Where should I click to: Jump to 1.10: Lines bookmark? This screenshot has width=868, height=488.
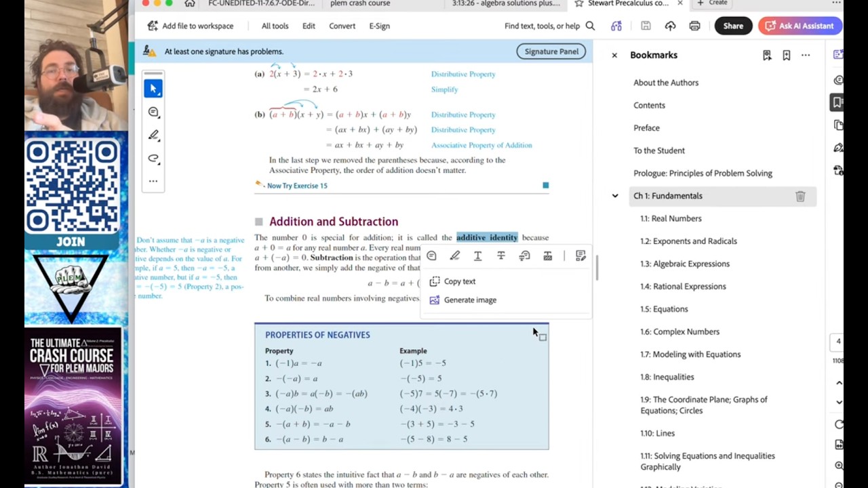(657, 433)
